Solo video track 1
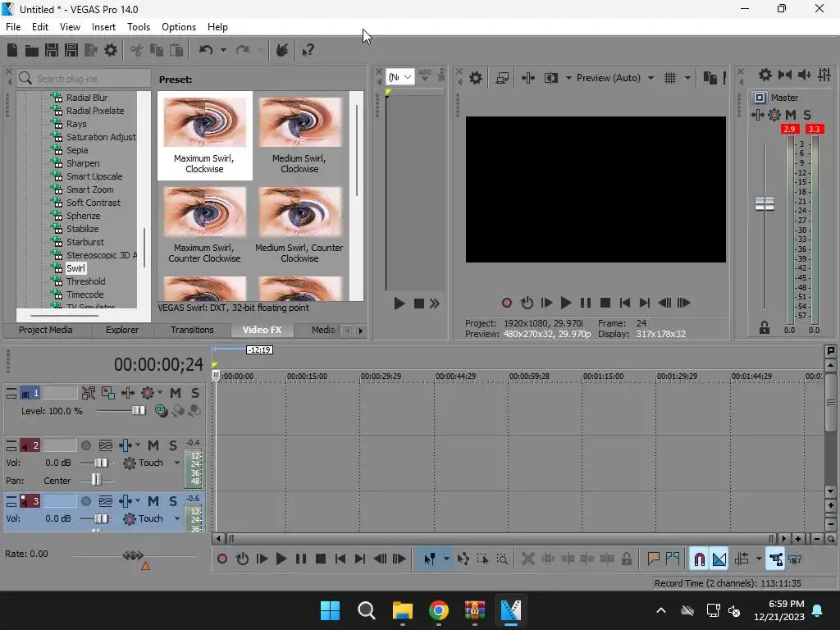The height and width of the screenshot is (630, 840). (195, 393)
